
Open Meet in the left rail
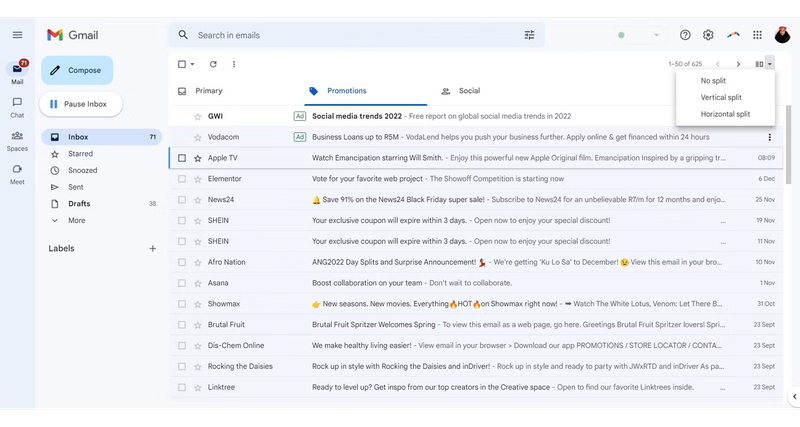(17, 174)
